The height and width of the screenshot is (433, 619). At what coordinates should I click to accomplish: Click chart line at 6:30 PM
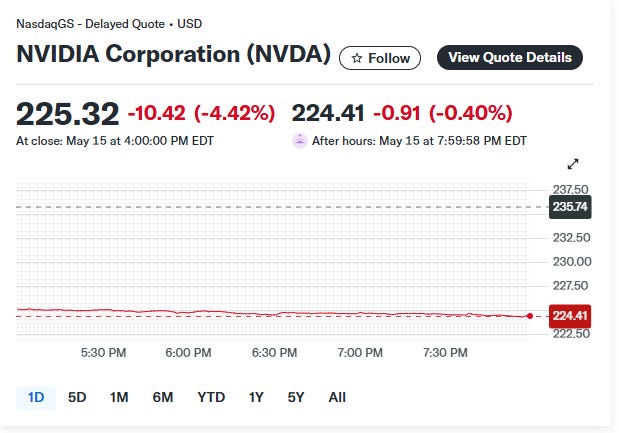click(274, 314)
